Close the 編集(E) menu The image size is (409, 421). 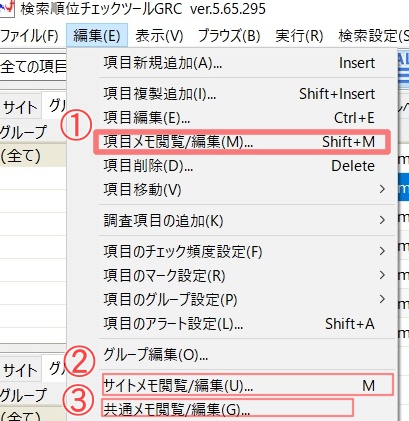(97, 35)
